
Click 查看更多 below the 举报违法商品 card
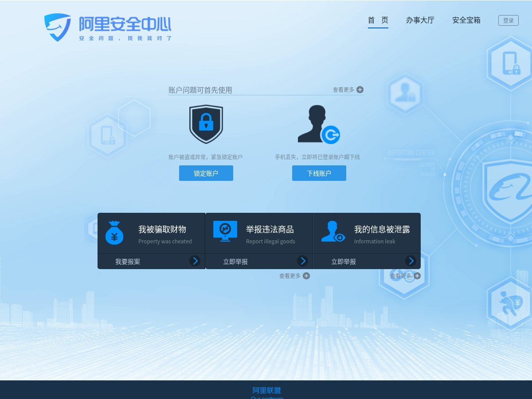click(x=290, y=276)
